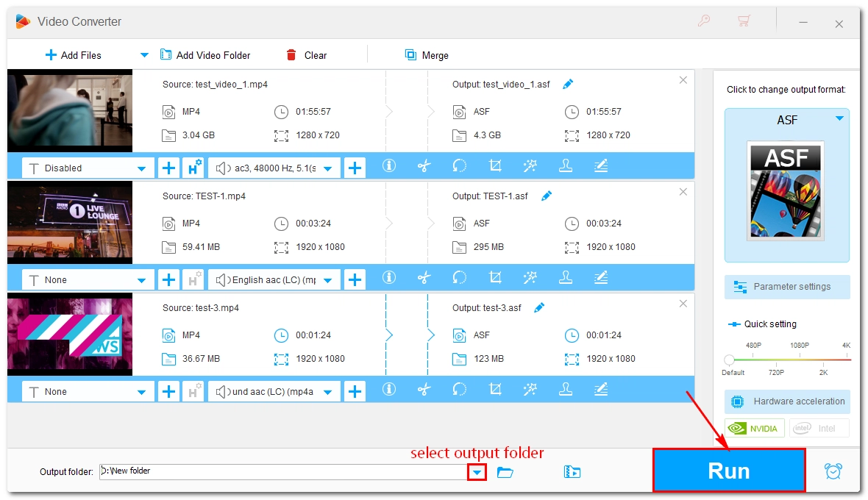This screenshot has height=500, width=868.
Task: Toggle hardcoded subtitle for test_video_1.mp4
Action: (x=193, y=168)
